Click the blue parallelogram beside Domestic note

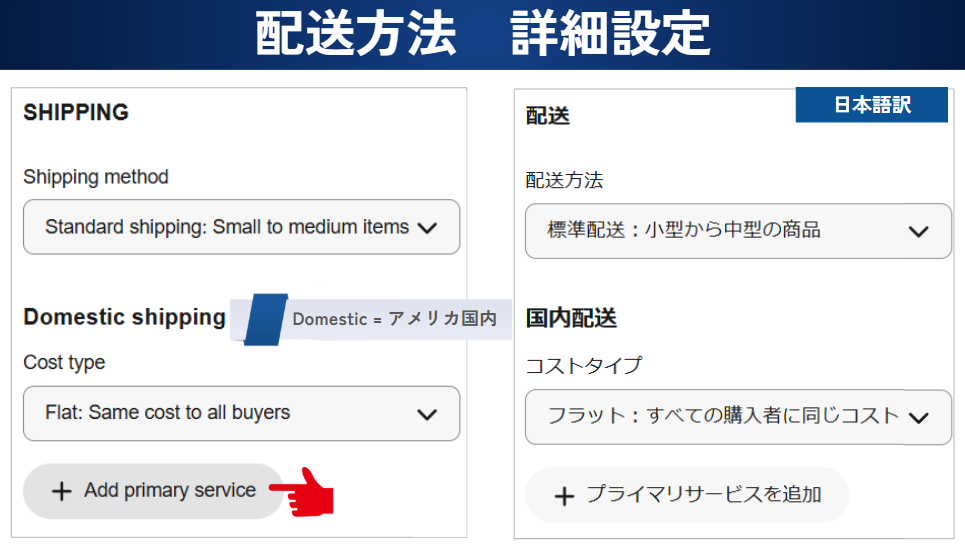(x=265, y=319)
